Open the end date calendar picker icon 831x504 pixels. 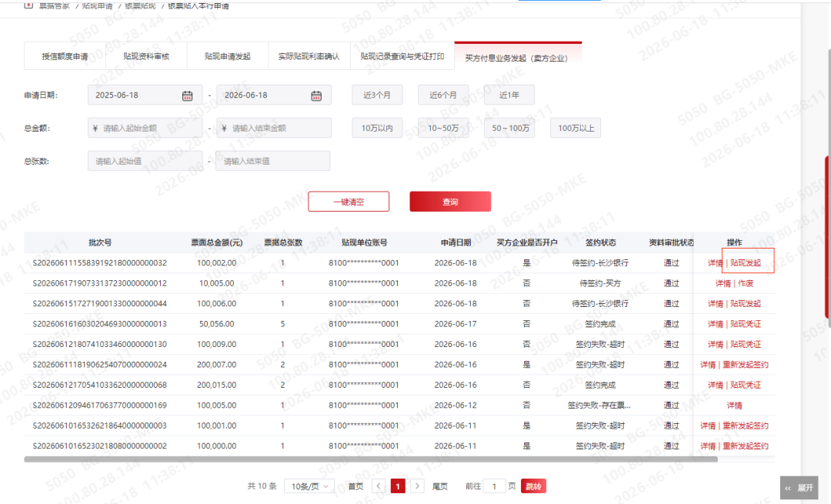click(x=316, y=95)
